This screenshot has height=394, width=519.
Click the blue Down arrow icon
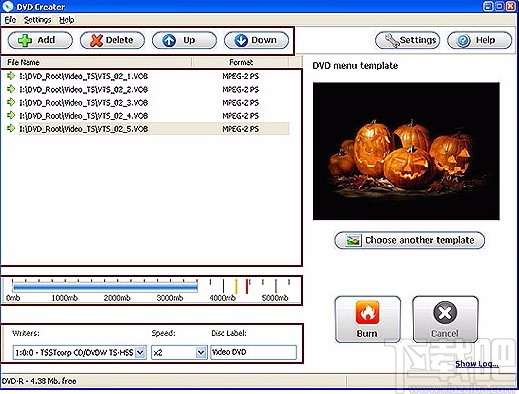241,40
